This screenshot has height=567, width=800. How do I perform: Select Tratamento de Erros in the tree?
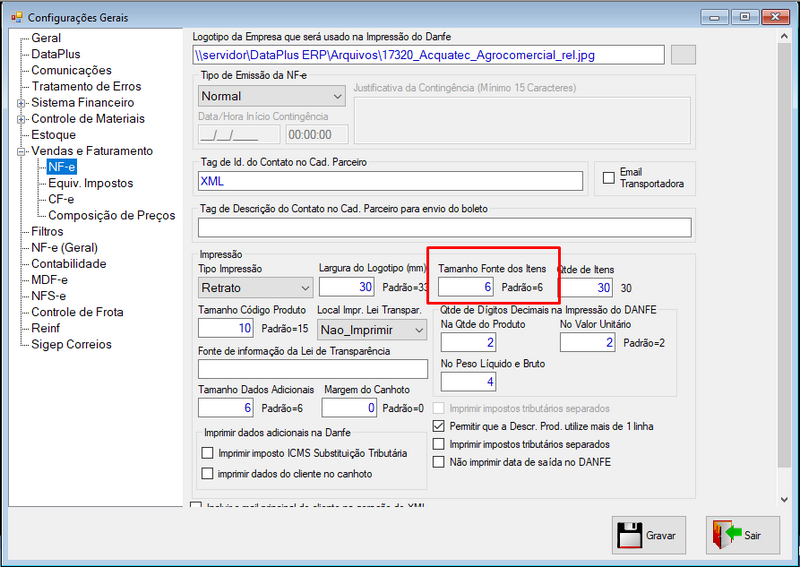[86, 86]
